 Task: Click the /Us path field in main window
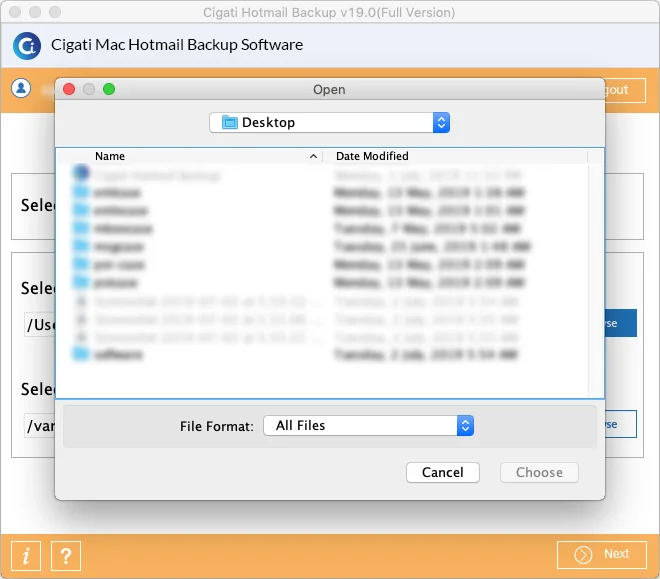click(x=39, y=324)
